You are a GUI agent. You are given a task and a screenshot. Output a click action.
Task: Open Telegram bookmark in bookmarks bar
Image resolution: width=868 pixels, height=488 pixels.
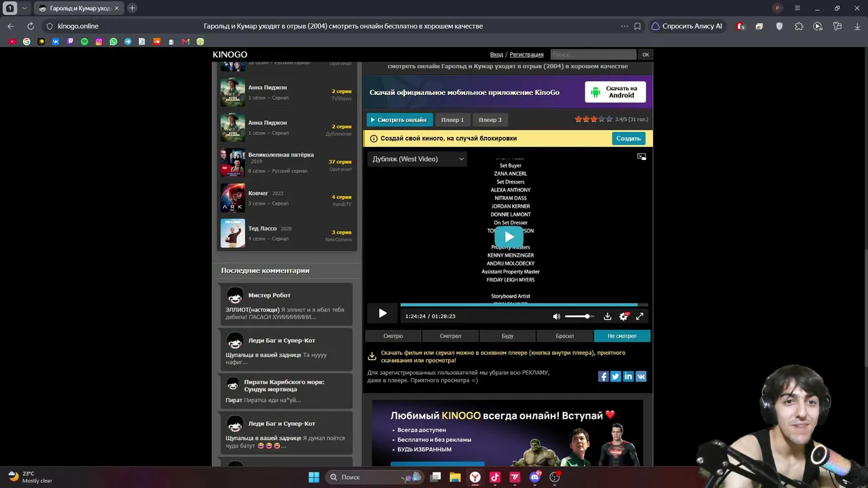coord(127,42)
